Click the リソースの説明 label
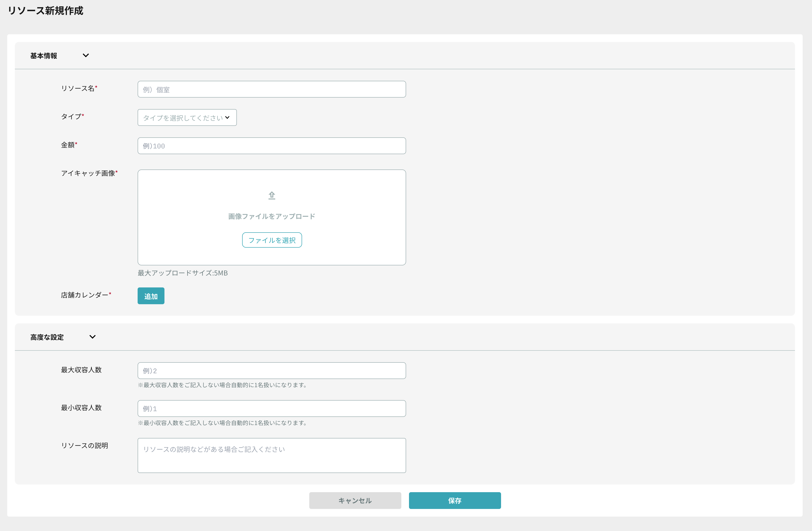 [85, 445]
